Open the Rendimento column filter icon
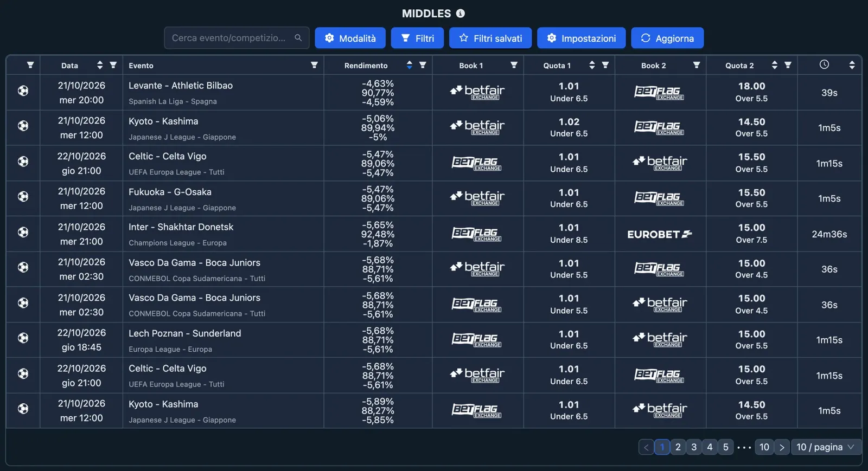Viewport: 868px width, 471px height. (x=423, y=65)
